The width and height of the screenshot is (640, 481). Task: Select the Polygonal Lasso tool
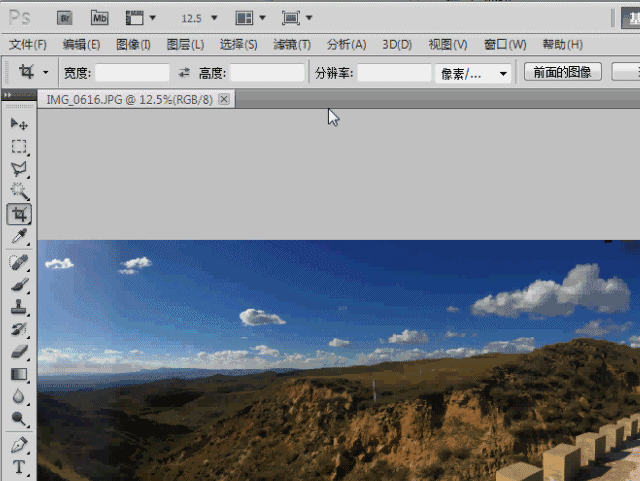19,169
